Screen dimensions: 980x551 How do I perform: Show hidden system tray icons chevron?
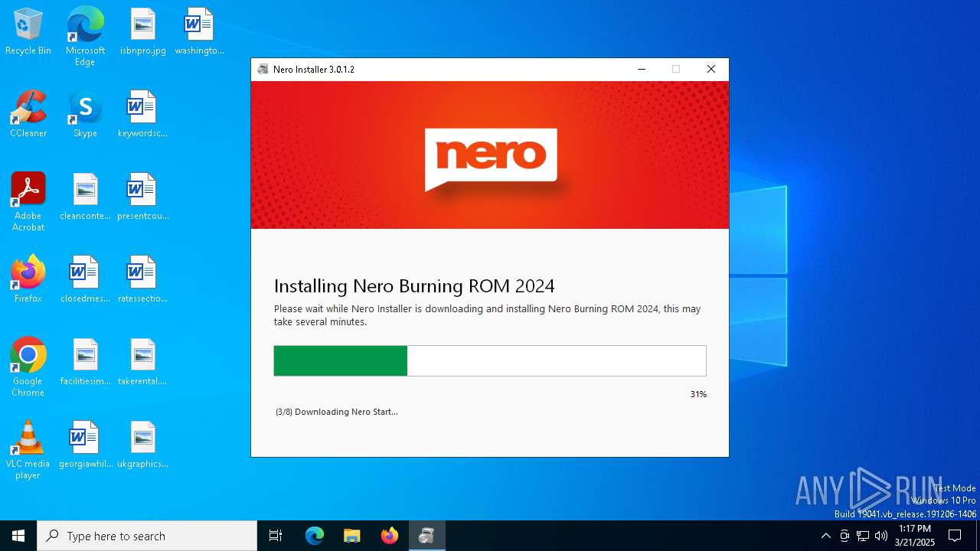(x=825, y=536)
